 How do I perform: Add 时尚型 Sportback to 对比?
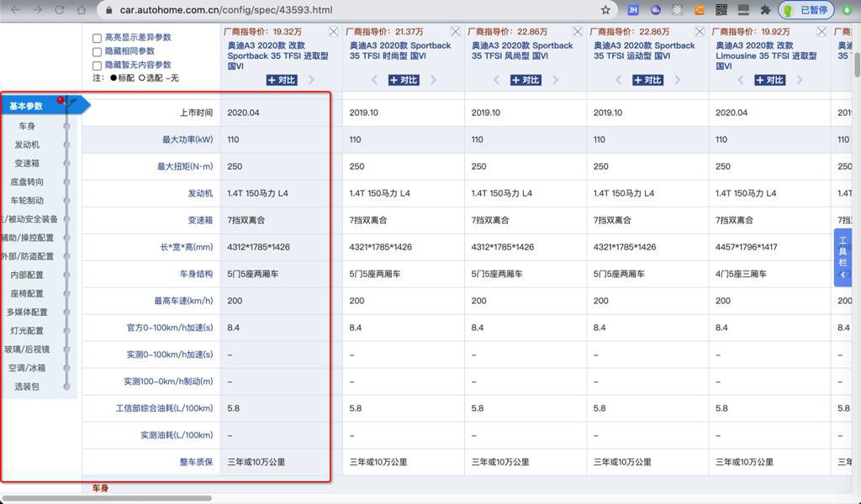(404, 80)
